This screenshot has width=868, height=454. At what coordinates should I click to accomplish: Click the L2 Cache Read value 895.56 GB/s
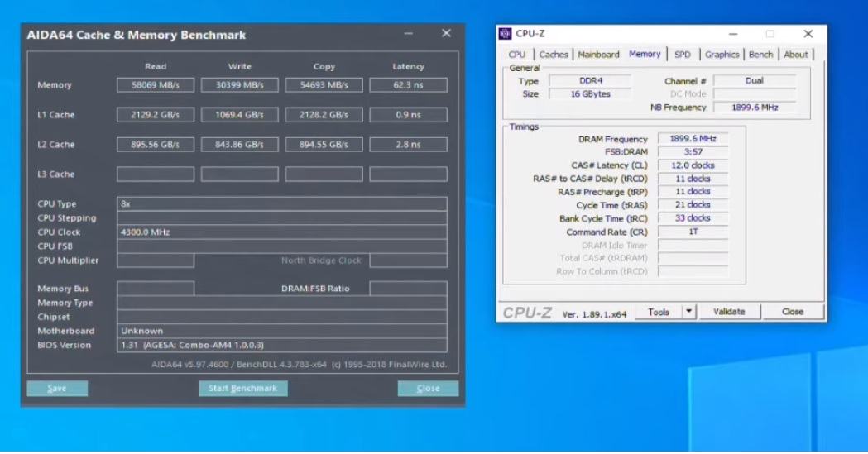coord(156,145)
